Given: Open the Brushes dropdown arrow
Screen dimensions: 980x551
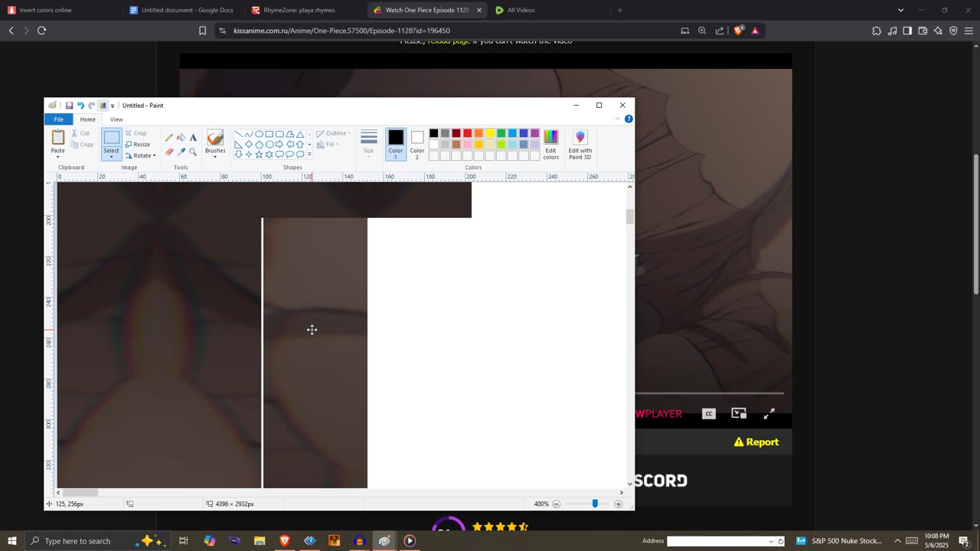Looking at the screenshot, I should (215, 157).
